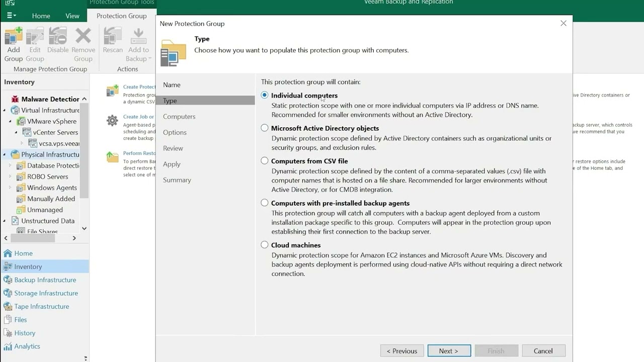Click the Unmanaged group icon
Screen dimensions: 644x362
(x=21, y=210)
